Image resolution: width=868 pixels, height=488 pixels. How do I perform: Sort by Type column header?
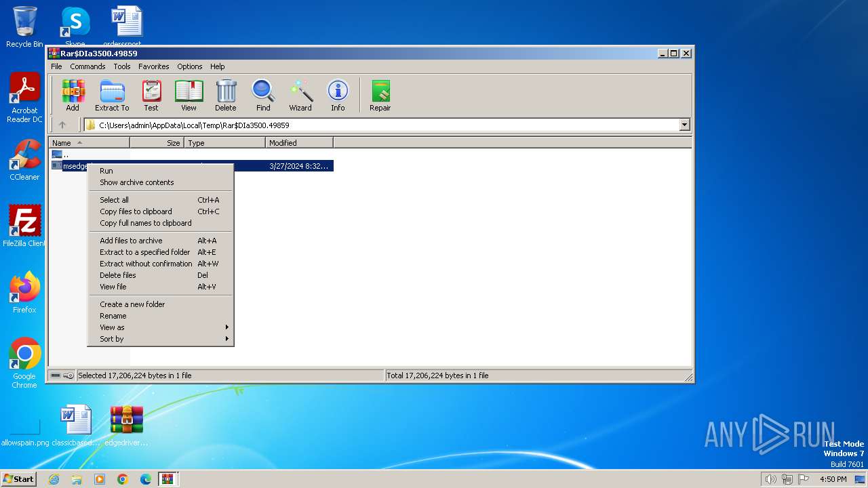(x=224, y=143)
